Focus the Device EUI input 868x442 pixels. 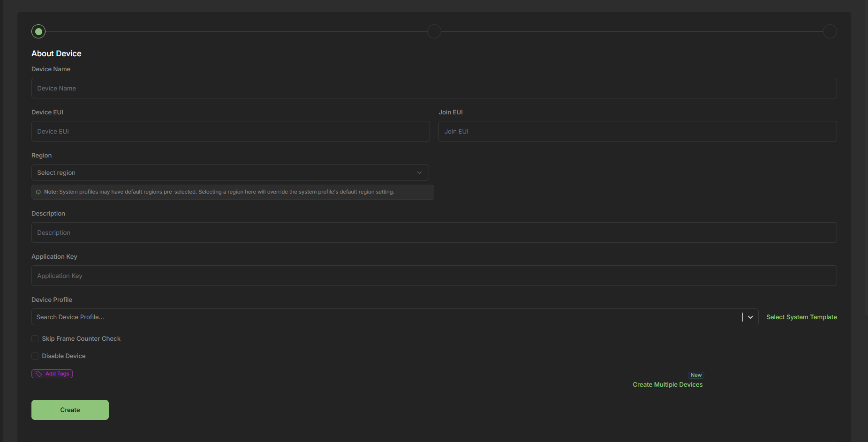[x=230, y=131]
